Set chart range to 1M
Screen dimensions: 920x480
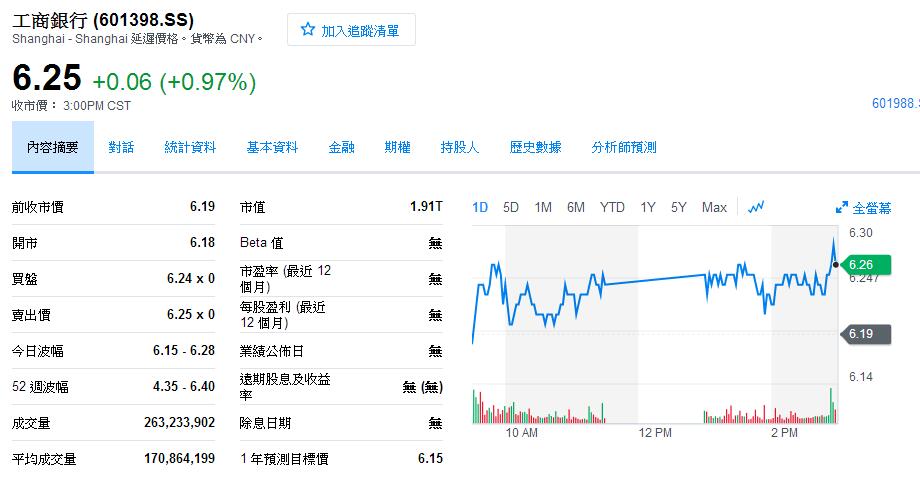[543, 207]
